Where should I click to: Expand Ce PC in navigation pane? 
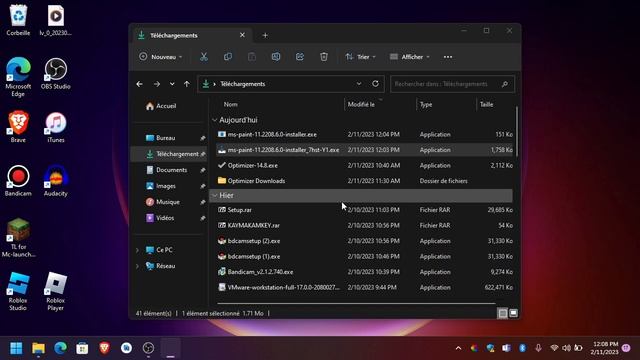click(x=138, y=250)
